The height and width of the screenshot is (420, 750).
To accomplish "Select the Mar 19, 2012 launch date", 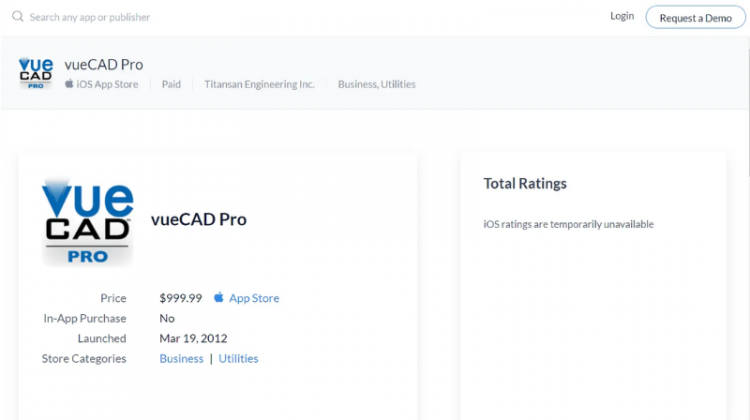I will click(x=193, y=338).
